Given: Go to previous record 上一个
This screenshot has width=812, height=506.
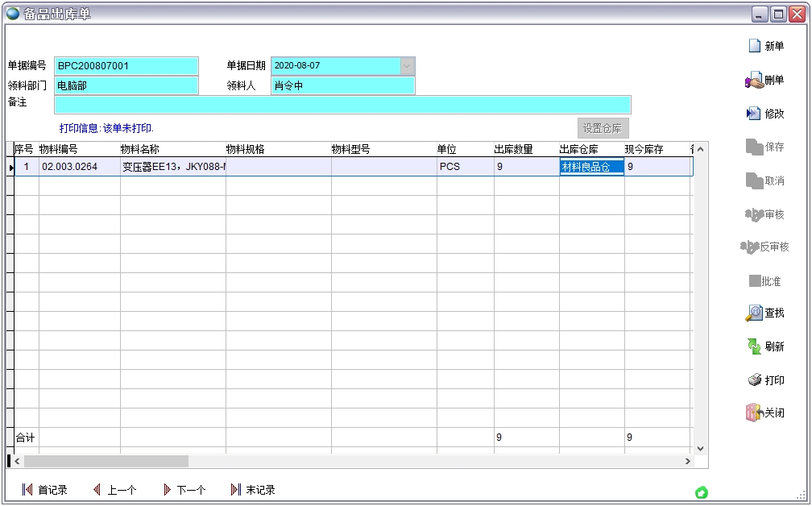Looking at the screenshot, I should click(x=97, y=490).
